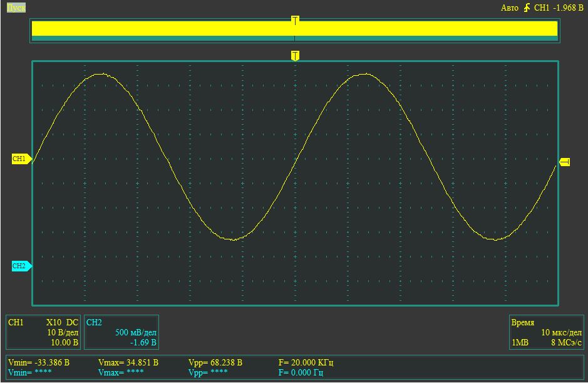Click the 1MB memory depth value
588x383 pixels.
click(x=520, y=342)
